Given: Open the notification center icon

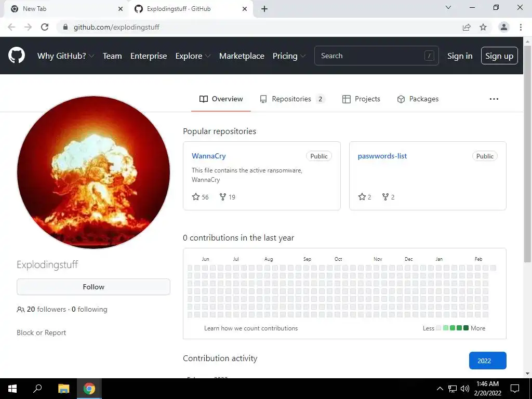Looking at the screenshot, I should point(515,389).
